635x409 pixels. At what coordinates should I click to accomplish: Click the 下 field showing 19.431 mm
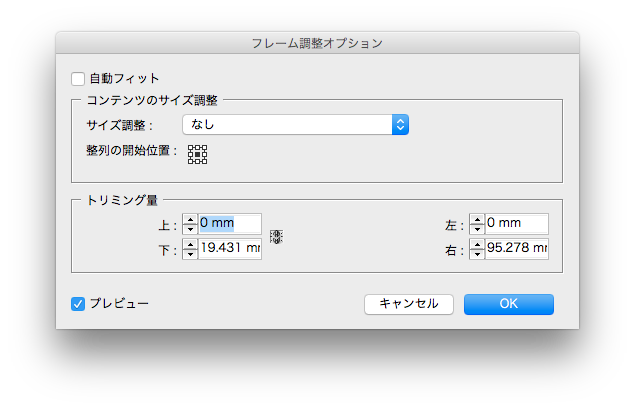pos(230,248)
